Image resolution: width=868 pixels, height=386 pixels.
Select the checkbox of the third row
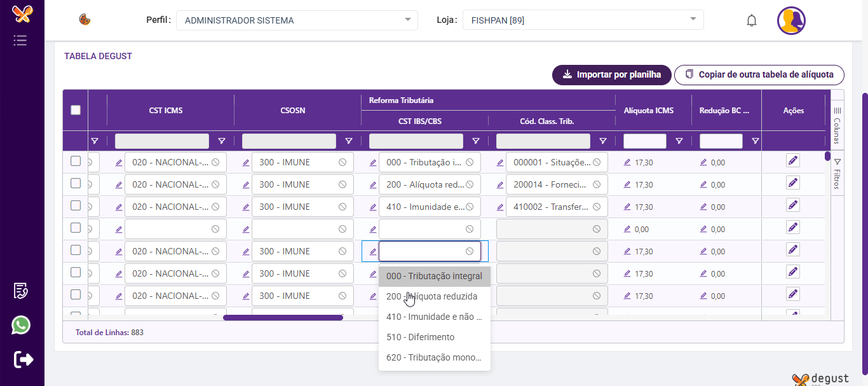click(76, 206)
